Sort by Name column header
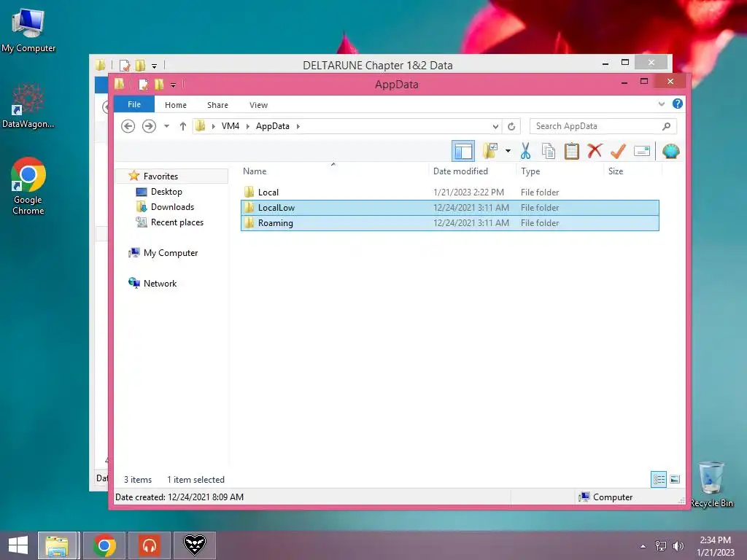 (x=255, y=171)
